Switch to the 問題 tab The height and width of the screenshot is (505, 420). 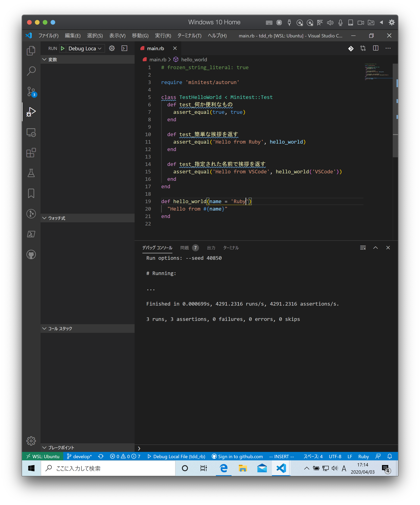coord(185,248)
